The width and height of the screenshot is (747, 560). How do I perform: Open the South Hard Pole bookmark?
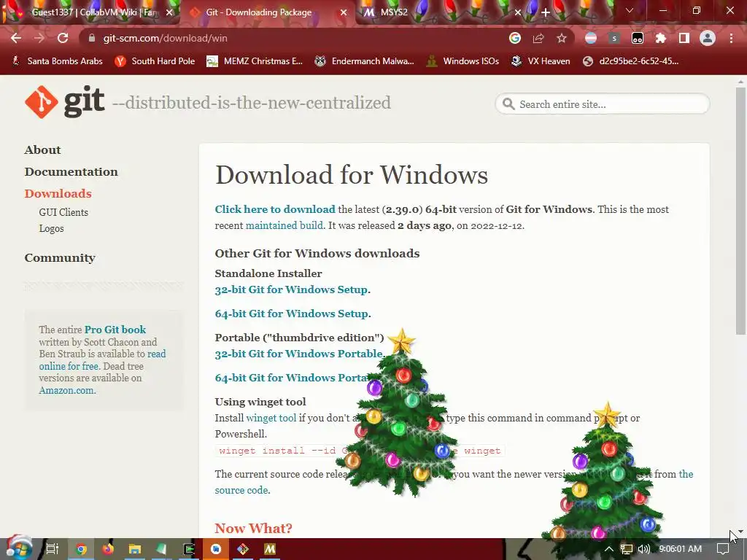tap(155, 61)
